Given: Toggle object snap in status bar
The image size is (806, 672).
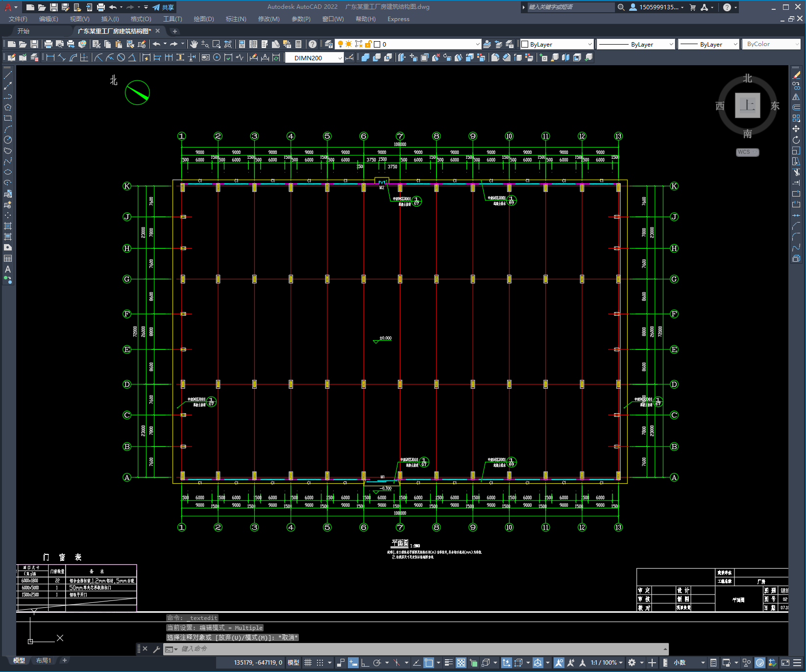Looking at the screenshot, I should tap(429, 663).
